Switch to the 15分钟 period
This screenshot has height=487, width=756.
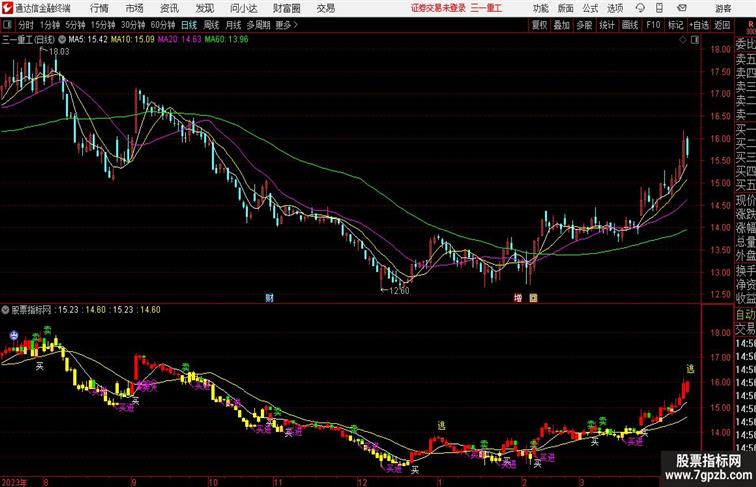click(103, 25)
